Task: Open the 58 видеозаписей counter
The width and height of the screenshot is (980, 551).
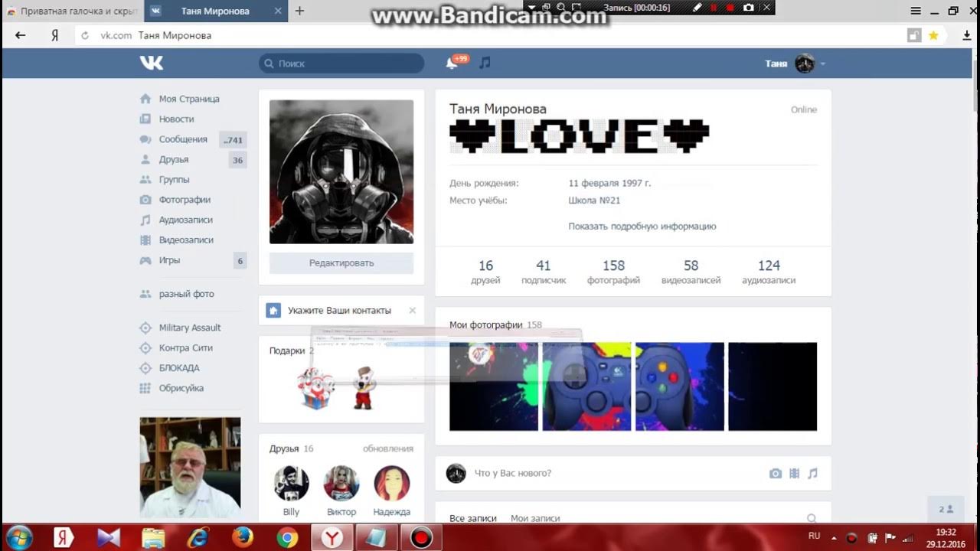Action: [691, 272]
